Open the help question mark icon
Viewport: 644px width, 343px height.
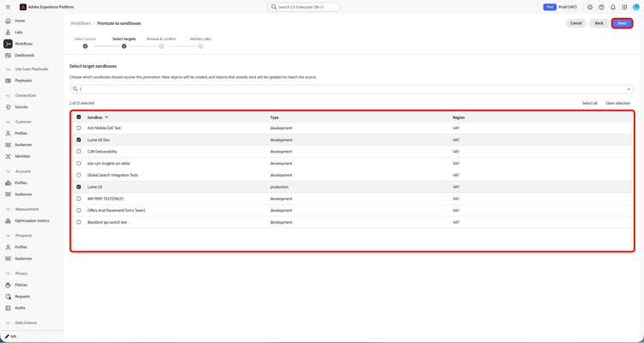602,7
